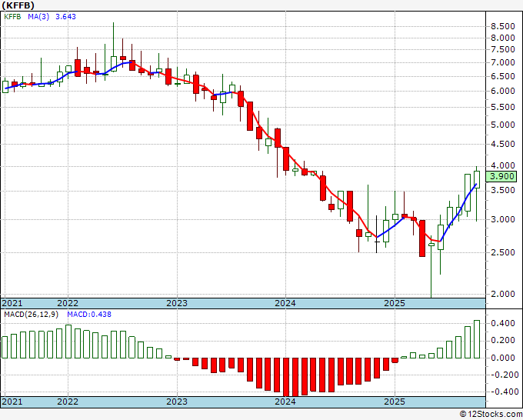523x420 pixels.
Task: Click the MACD(26,12,9) indicator label
Action: click(x=31, y=315)
